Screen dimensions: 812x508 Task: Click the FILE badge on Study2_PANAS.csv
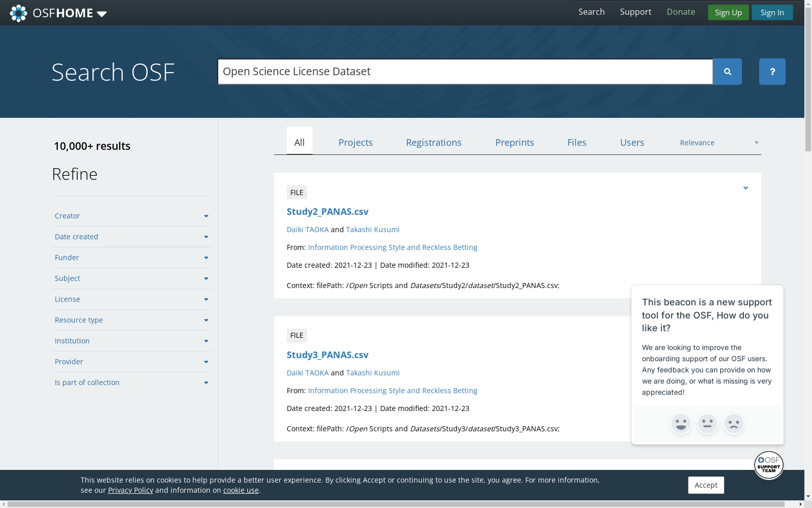point(297,193)
